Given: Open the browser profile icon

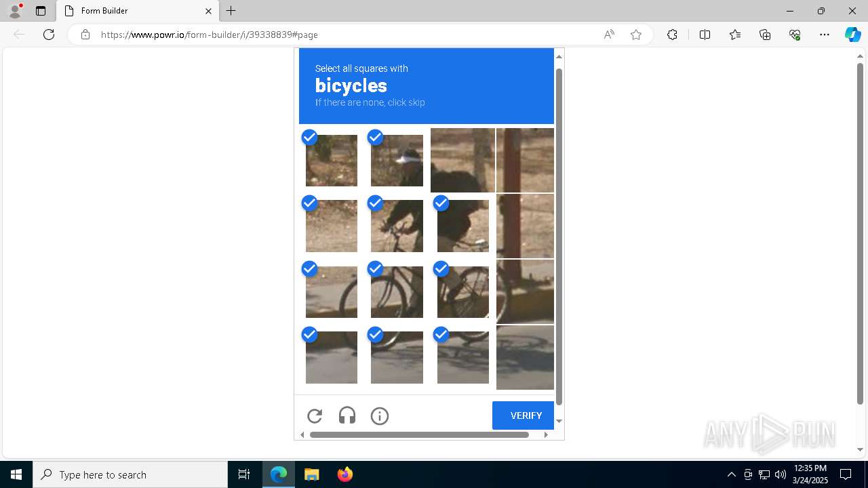Looking at the screenshot, I should (15, 11).
